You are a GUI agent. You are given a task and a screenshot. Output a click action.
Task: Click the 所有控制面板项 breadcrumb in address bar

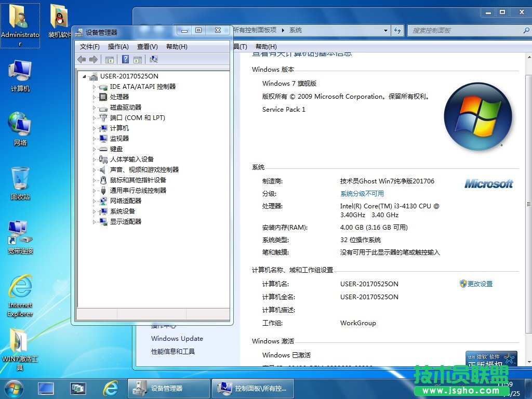pos(255,30)
